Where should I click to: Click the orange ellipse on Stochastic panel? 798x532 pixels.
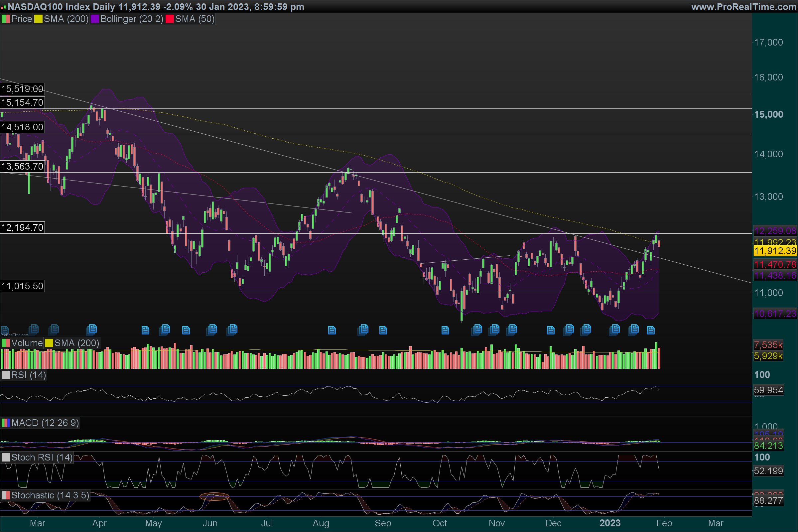click(x=214, y=497)
